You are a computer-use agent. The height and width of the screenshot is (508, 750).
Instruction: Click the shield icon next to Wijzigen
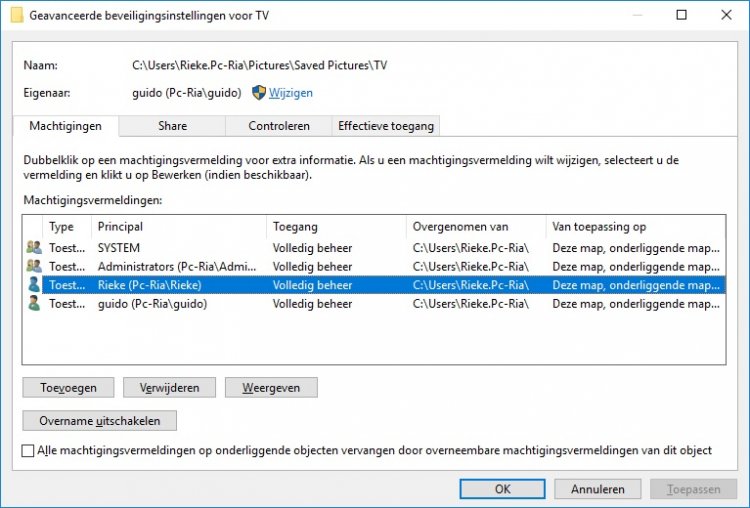[258, 93]
